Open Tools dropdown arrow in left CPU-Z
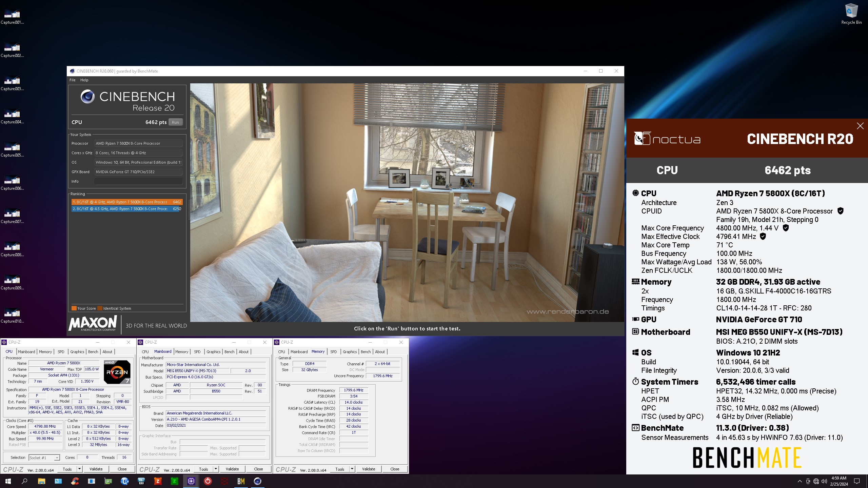 79,469
